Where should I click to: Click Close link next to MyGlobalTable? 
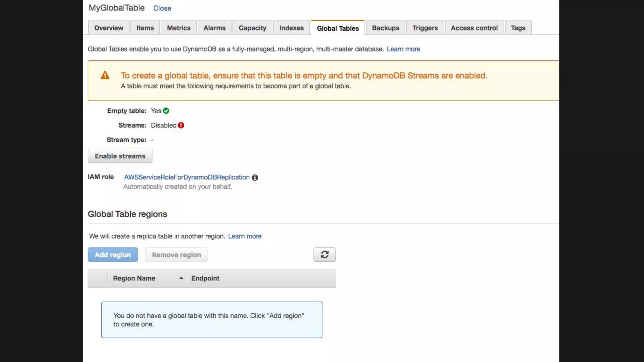162,8
